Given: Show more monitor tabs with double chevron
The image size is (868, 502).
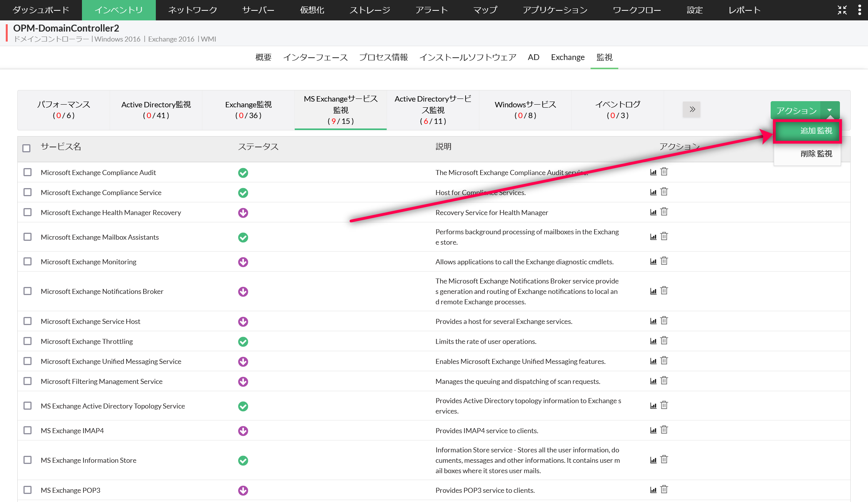Looking at the screenshot, I should (x=692, y=110).
